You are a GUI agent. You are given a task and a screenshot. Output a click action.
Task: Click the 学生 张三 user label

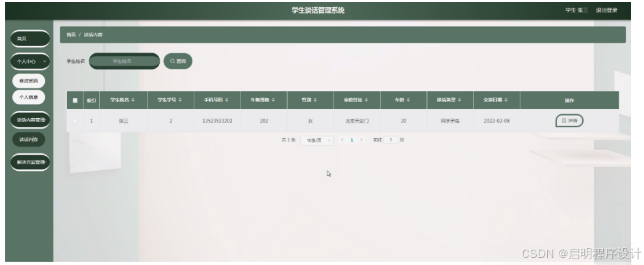576,10
